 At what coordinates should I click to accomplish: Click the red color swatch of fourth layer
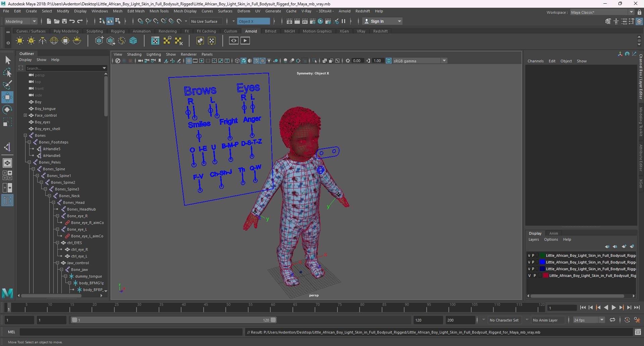tap(546, 276)
